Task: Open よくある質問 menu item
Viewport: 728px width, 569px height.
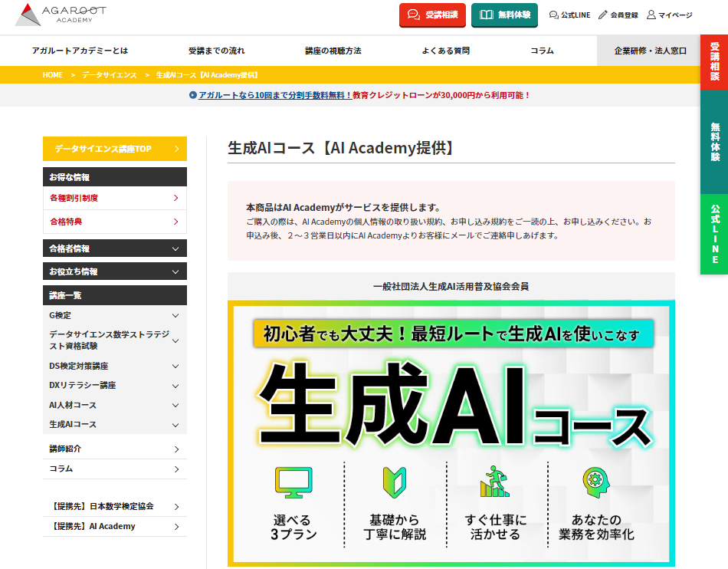Action: (446, 51)
